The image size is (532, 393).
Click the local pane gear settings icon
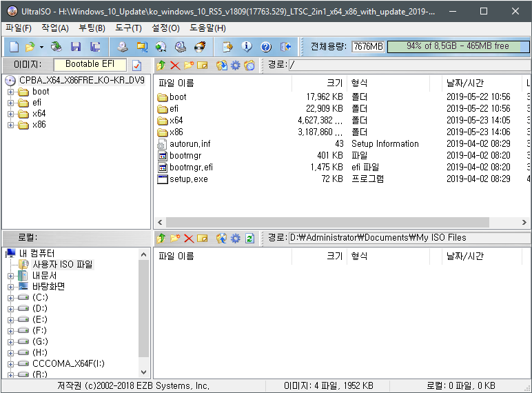coord(236,239)
